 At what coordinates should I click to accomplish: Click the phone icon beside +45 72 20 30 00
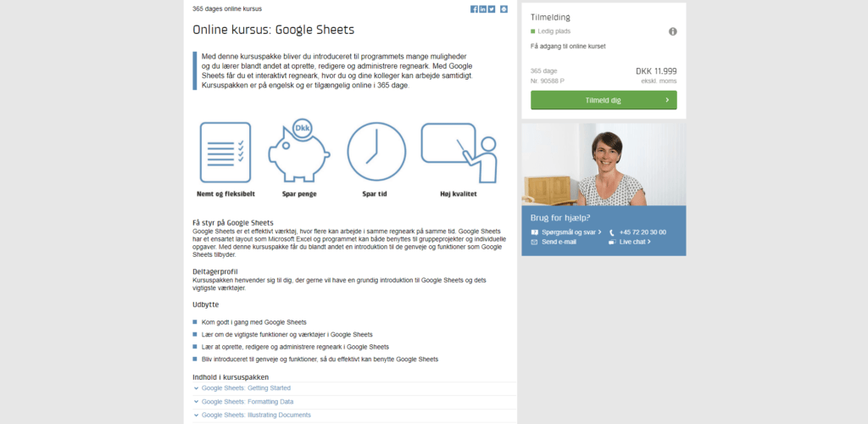pos(612,232)
